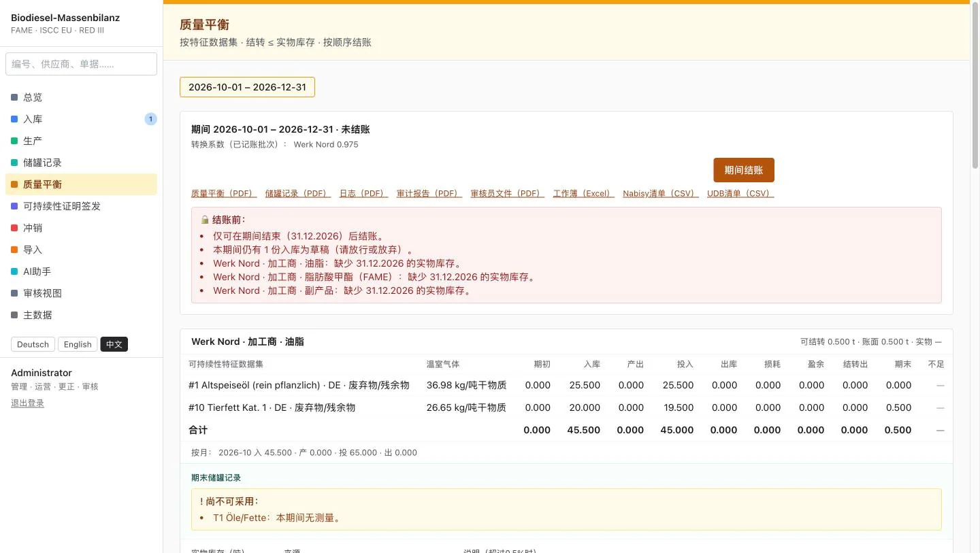This screenshot has height=553, width=980.
Task: Click the 入库 notification badge
Action: 150,119
